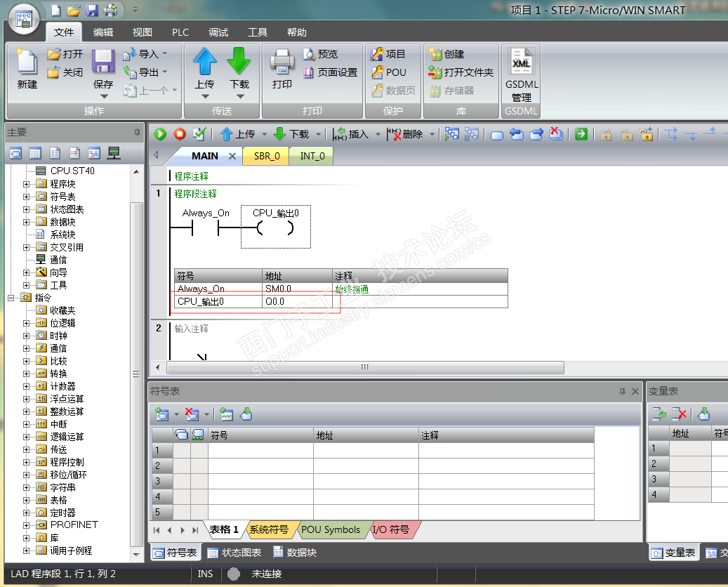728x587 pixels.
Task: Switch to the I/O 符号 tab
Action: tap(391, 529)
